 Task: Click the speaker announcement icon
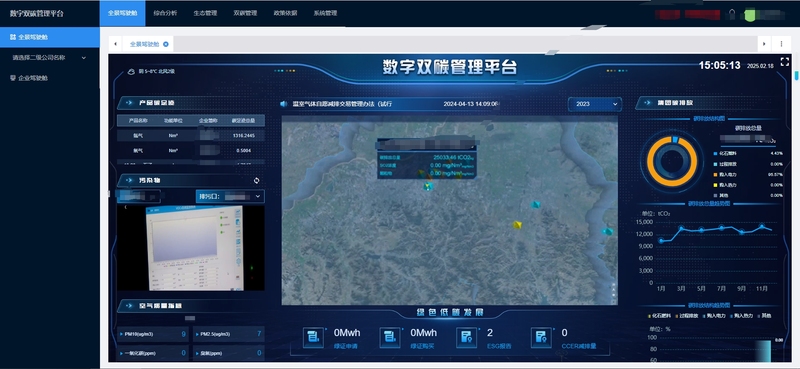[x=284, y=104]
